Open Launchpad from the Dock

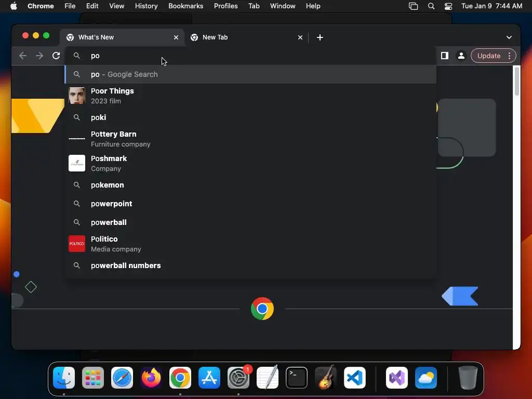pyautogui.click(x=93, y=378)
